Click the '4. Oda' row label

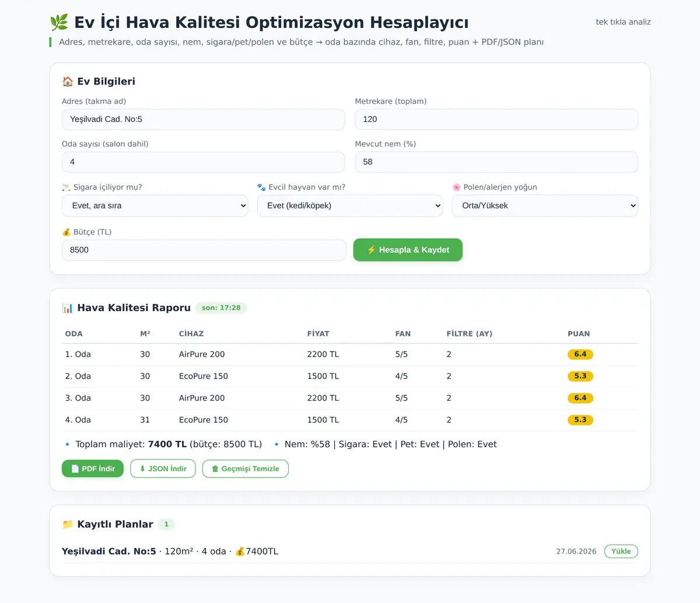[78, 420]
